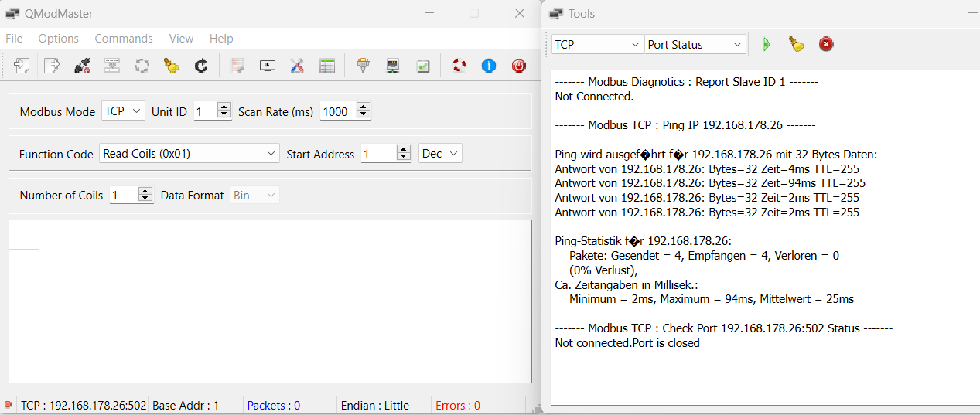Image resolution: width=980 pixels, height=415 pixels.
Task: Open the Dec address format dropdown
Action: (x=440, y=154)
